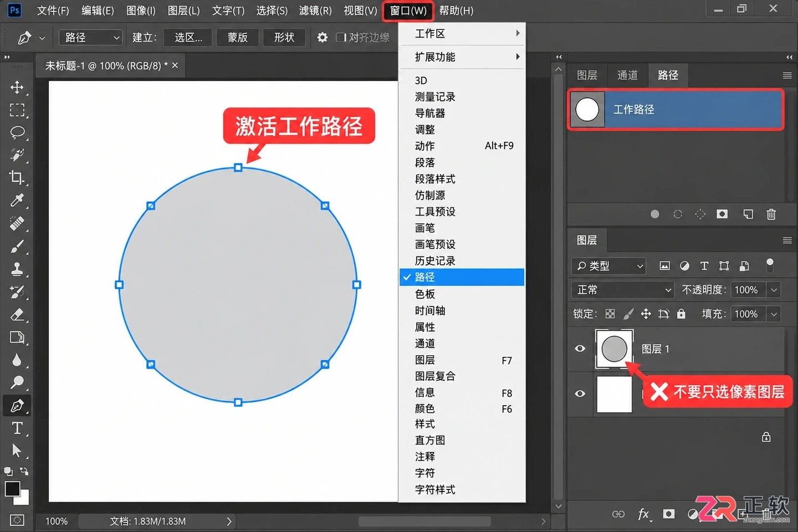
Task: Select the Clone Stamp tool
Action: tap(17, 269)
